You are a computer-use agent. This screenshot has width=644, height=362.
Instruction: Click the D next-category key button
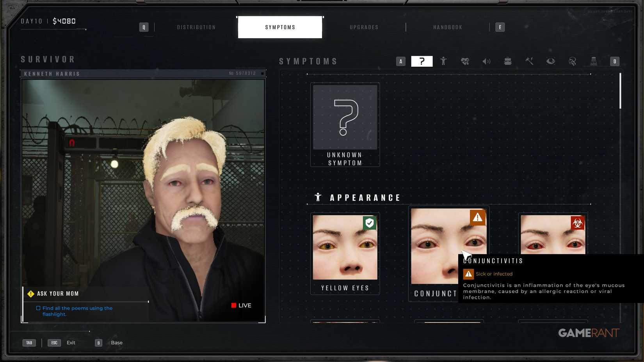615,61
